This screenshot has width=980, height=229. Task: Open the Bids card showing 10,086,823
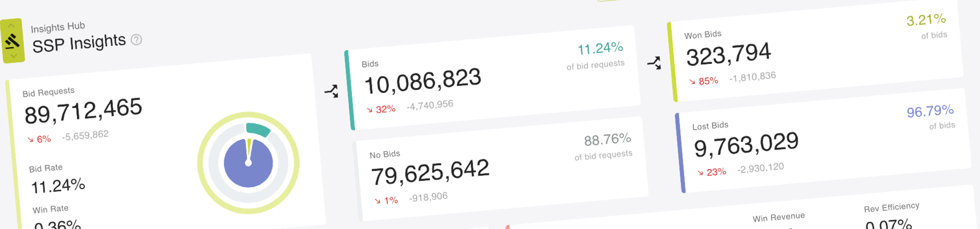click(x=493, y=77)
